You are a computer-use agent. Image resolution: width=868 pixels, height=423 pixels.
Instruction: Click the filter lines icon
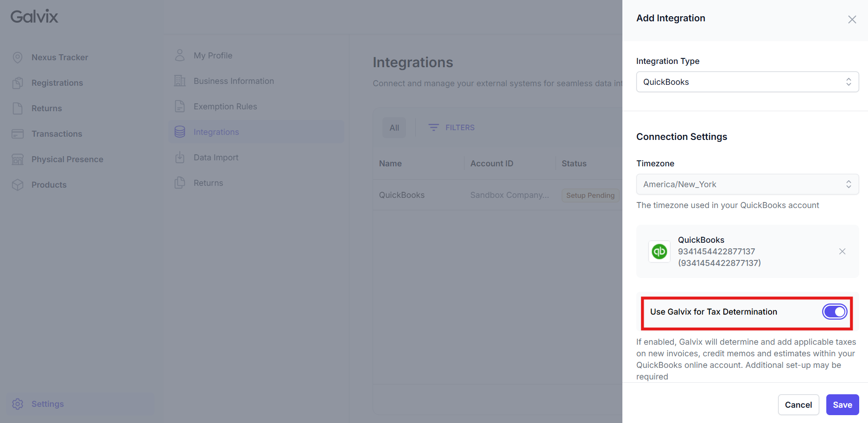tap(434, 127)
